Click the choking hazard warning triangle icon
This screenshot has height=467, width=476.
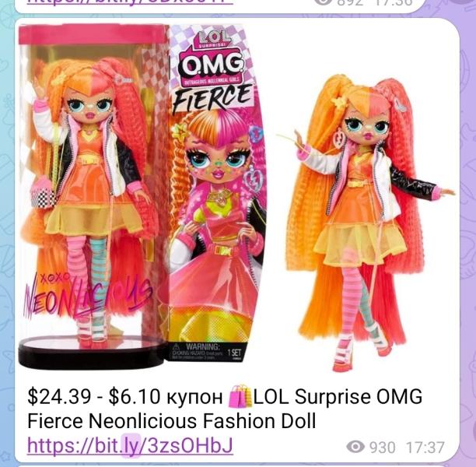pyautogui.click(x=180, y=346)
